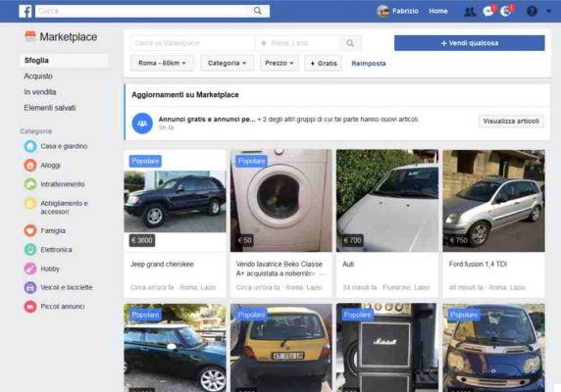Open the yellow car listing photo
The height and width of the screenshot is (392, 561).
pyautogui.click(x=281, y=348)
